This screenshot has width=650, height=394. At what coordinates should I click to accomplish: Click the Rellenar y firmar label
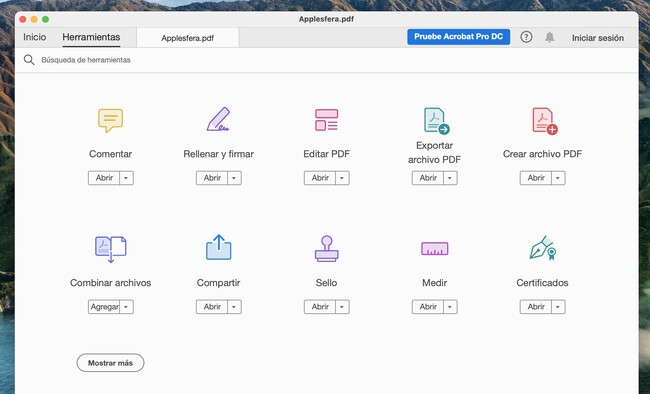[218, 154]
